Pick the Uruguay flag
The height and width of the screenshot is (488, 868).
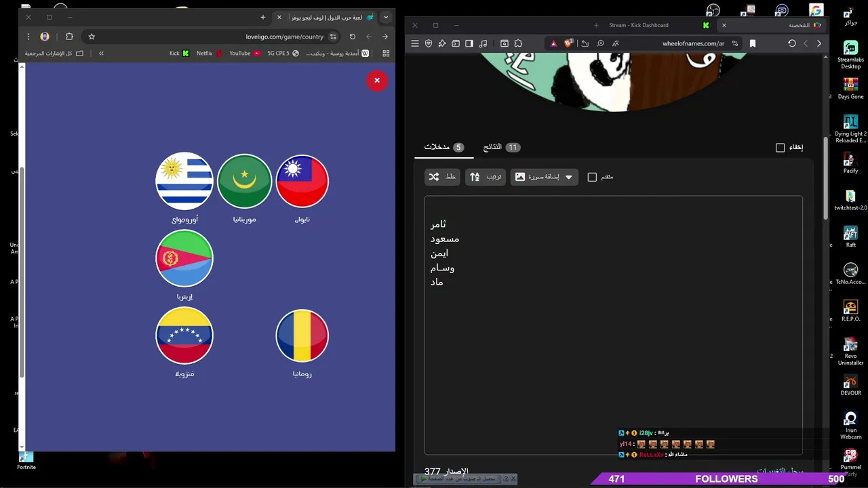(x=184, y=181)
